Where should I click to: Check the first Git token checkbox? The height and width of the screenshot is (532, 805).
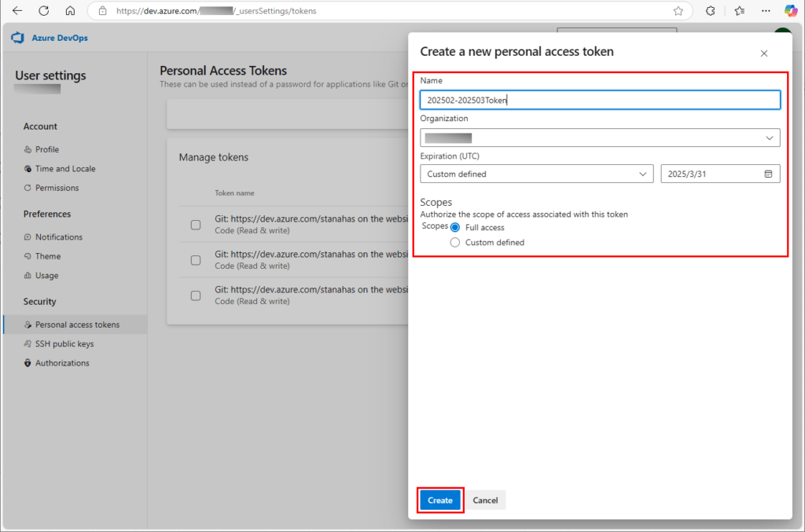(x=195, y=224)
